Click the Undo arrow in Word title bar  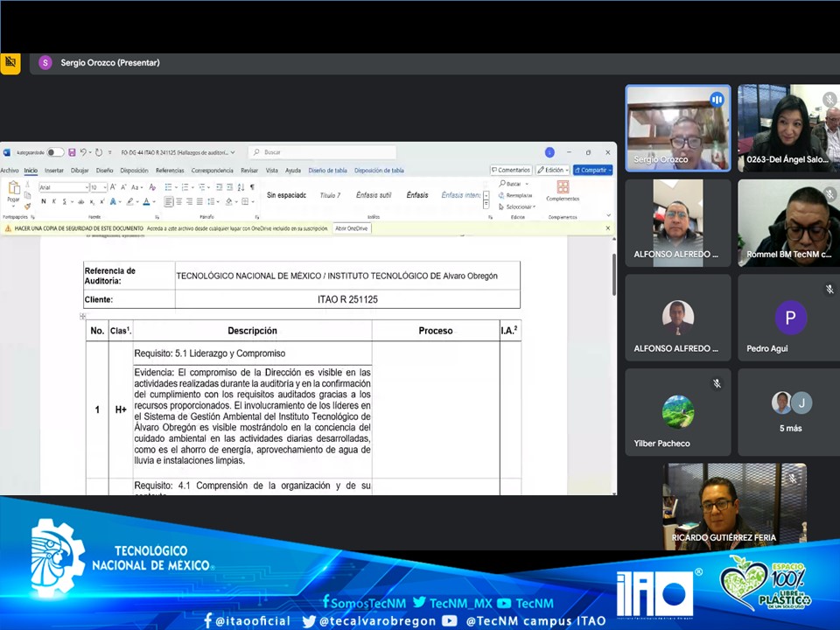pyautogui.click(x=83, y=152)
